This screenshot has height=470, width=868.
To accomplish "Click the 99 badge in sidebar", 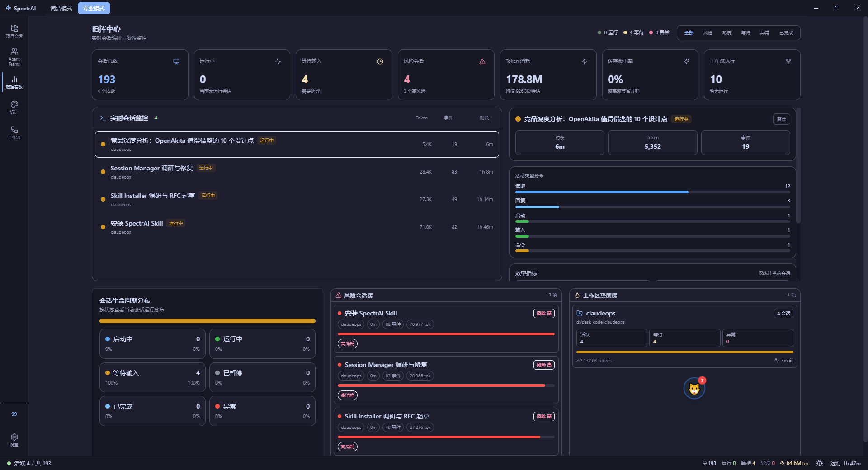I will click(x=14, y=414).
